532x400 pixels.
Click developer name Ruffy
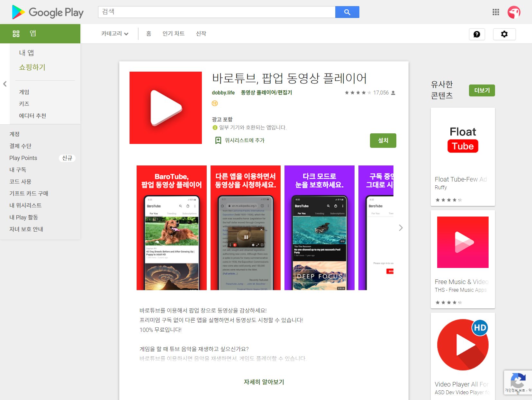coord(441,188)
